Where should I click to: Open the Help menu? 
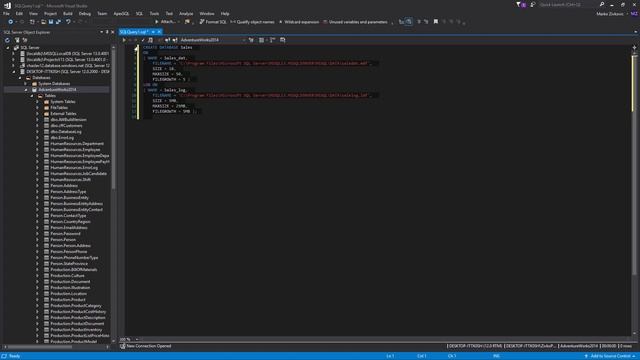[x=225, y=13]
